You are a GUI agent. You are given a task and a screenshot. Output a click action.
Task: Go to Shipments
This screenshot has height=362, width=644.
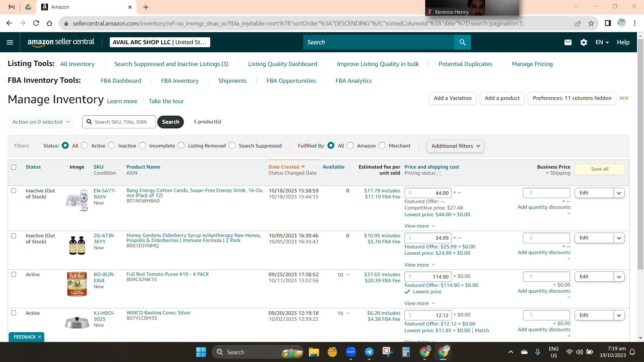(232, 80)
